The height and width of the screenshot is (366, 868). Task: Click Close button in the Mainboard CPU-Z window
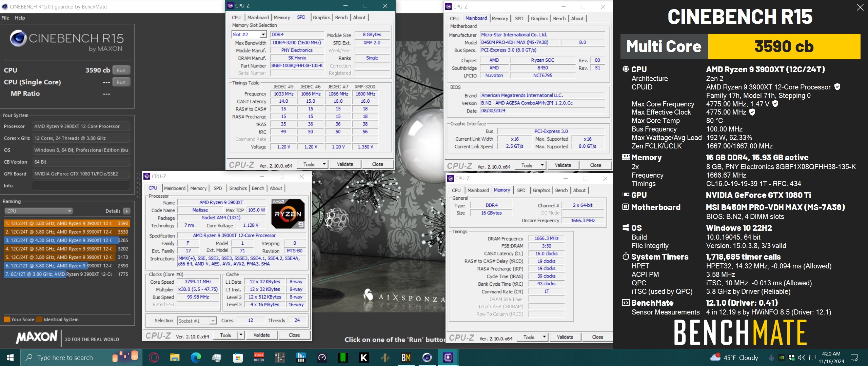[595, 165]
